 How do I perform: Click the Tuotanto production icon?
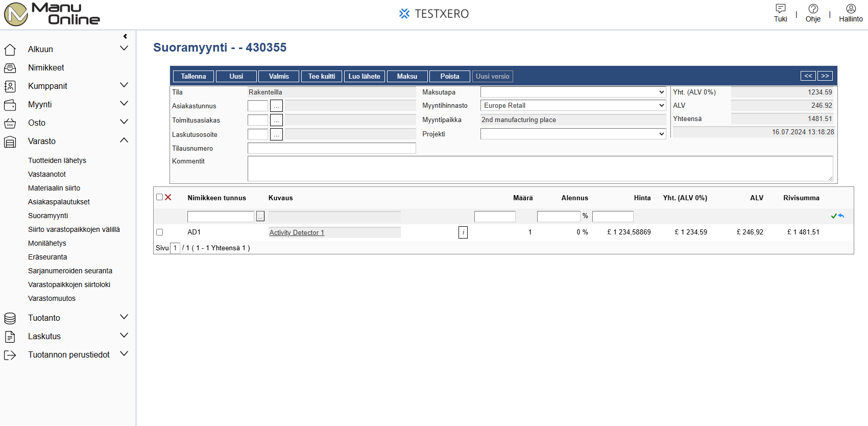pyautogui.click(x=10, y=318)
